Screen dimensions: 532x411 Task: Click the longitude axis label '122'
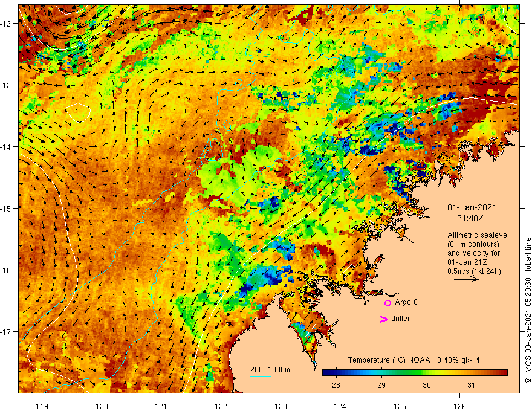[x=221, y=406]
